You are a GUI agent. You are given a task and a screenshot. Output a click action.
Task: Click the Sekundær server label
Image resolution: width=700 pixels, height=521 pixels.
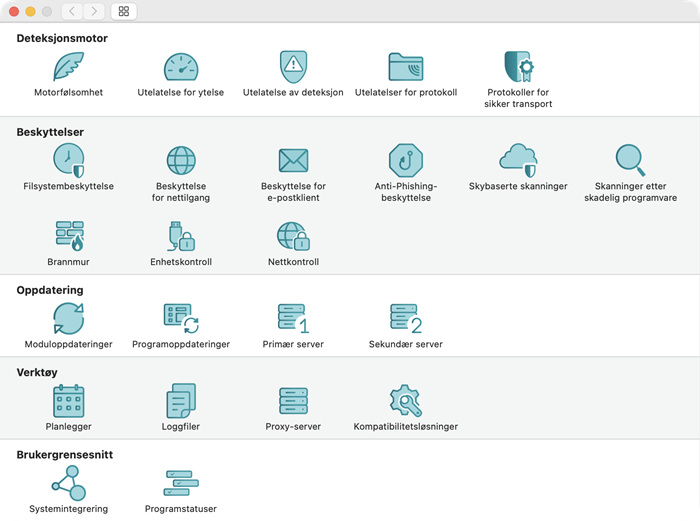[406, 344]
